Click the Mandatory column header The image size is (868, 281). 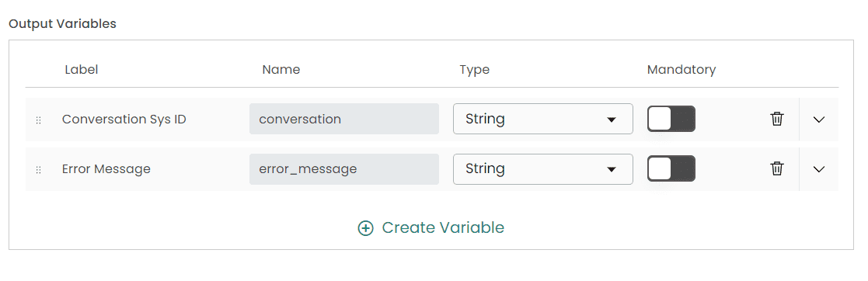coord(682,70)
